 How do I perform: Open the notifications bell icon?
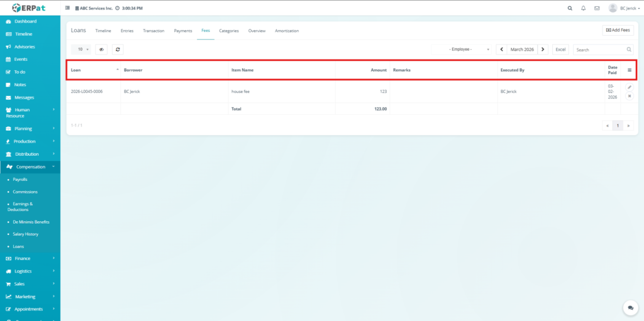[x=584, y=8]
